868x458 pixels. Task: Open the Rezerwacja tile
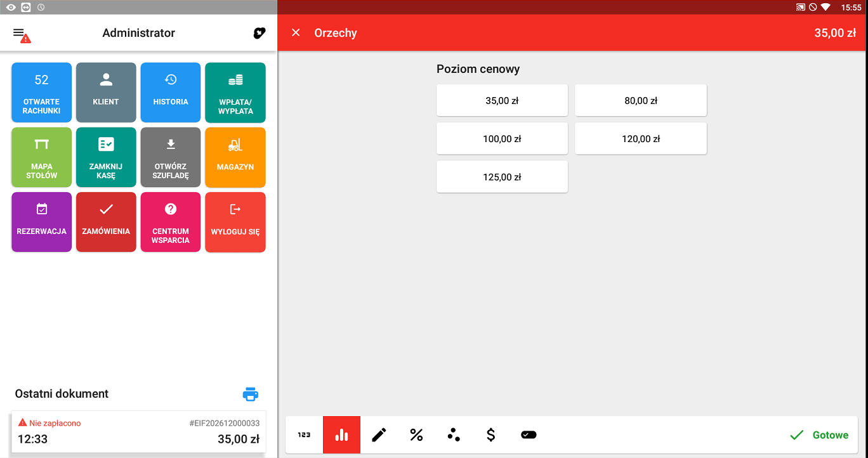[41, 222]
